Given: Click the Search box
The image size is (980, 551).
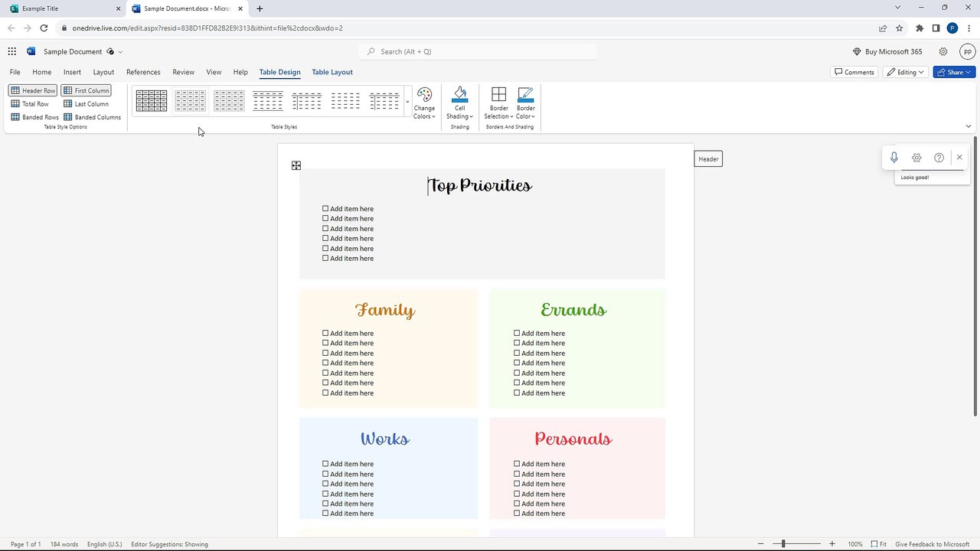Looking at the screenshot, I should pyautogui.click(x=478, y=51).
